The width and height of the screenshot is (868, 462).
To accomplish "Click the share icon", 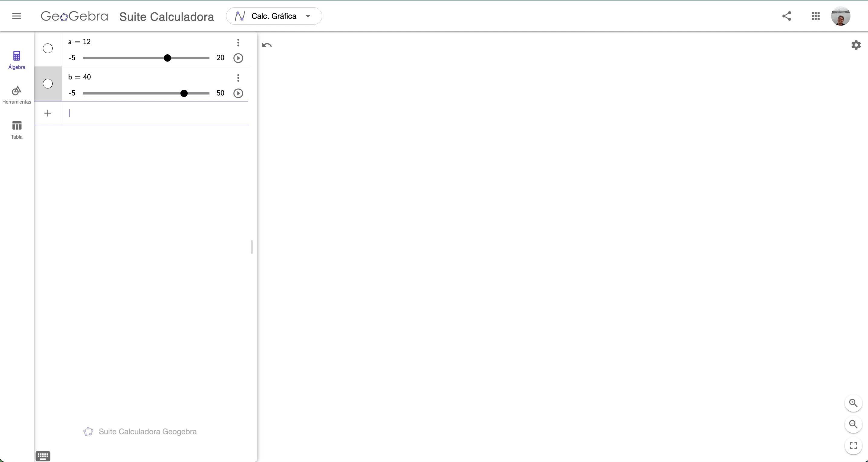I will tap(786, 16).
